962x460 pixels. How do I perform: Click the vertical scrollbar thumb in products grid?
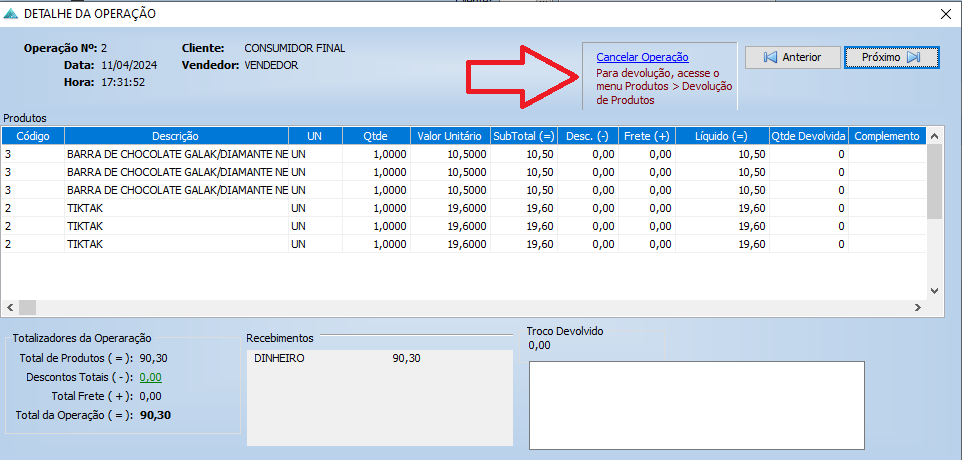pyautogui.click(x=934, y=182)
